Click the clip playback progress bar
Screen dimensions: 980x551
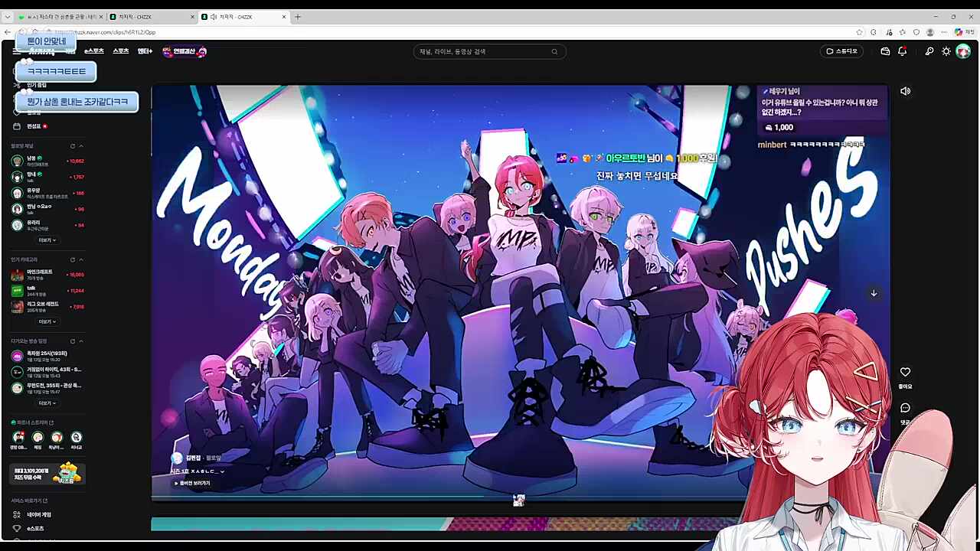point(444,498)
